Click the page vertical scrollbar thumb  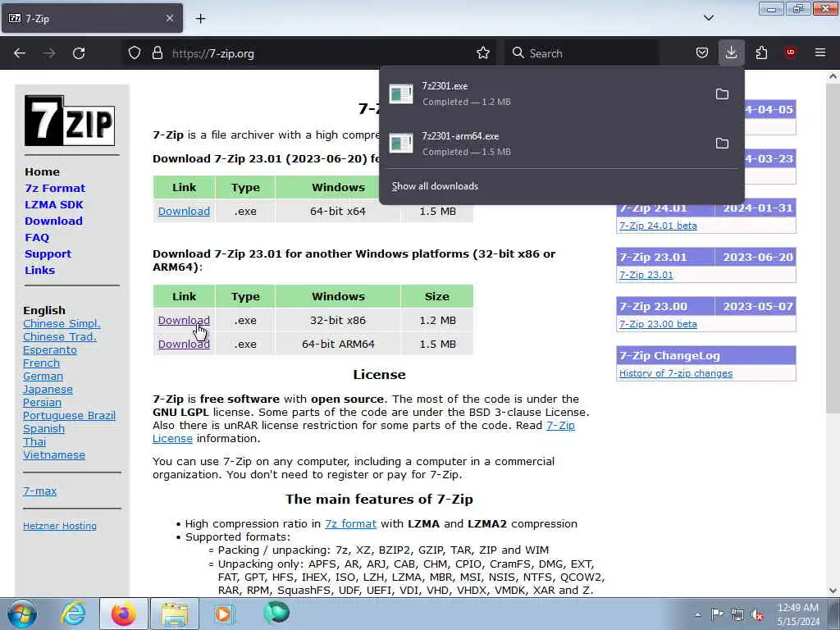833,248
